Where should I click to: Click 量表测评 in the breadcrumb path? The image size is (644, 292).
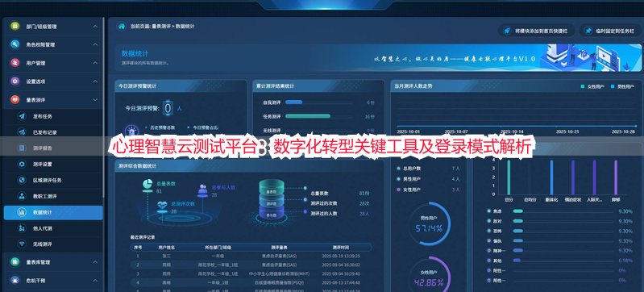tap(161, 27)
